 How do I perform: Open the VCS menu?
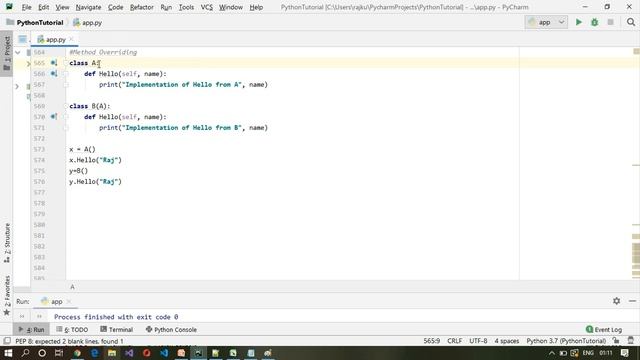tap(207, 7)
